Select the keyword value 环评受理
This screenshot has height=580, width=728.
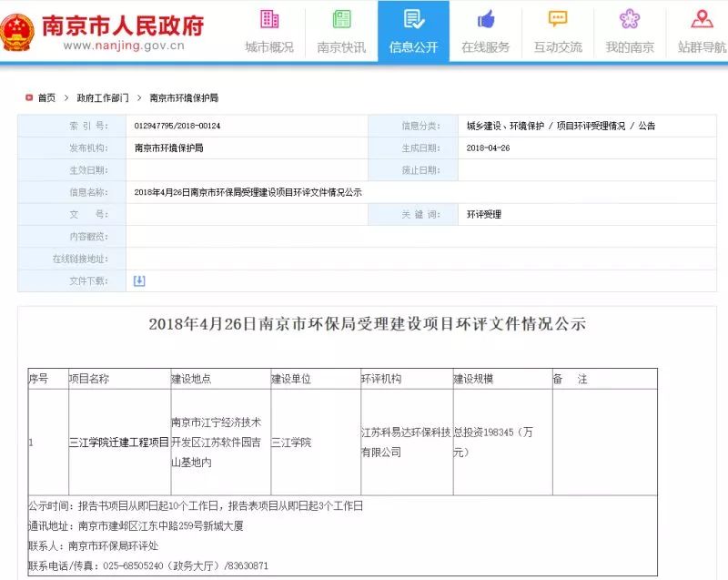(x=484, y=215)
